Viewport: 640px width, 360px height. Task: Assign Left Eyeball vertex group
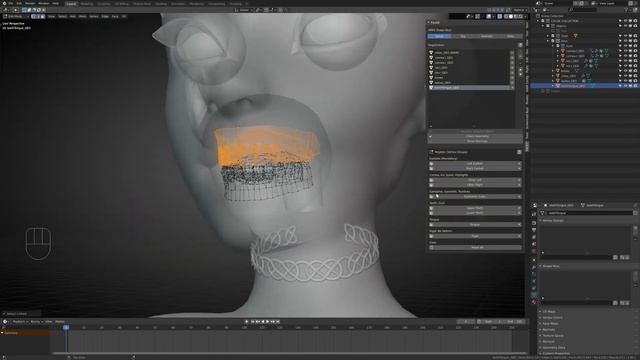(x=475, y=164)
